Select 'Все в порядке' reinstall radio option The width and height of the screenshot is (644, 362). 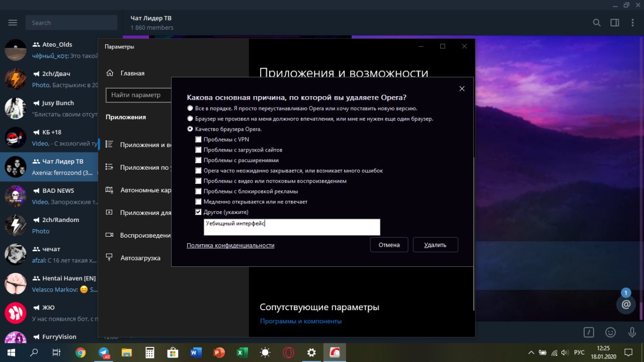tap(190, 108)
